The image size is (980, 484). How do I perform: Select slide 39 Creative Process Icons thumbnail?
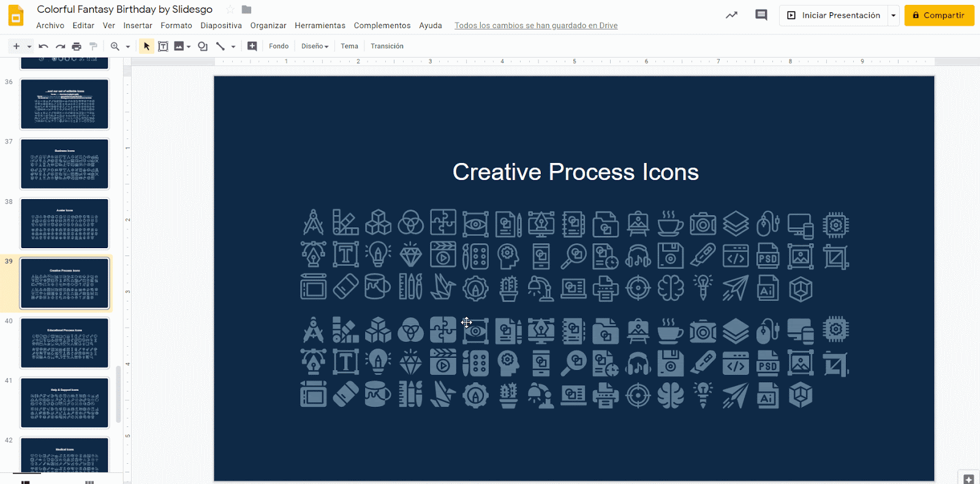tap(64, 283)
